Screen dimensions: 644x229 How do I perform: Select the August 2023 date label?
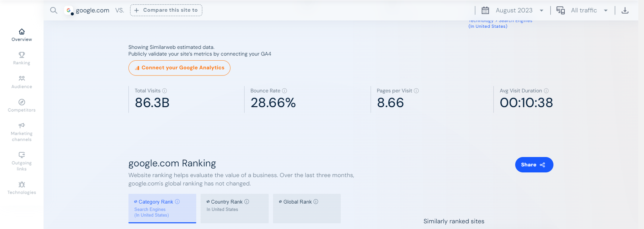point(514,10)
